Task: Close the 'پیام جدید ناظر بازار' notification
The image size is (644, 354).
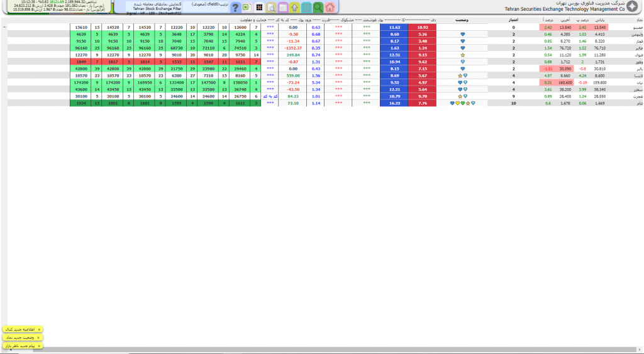Action: (39, 346)
